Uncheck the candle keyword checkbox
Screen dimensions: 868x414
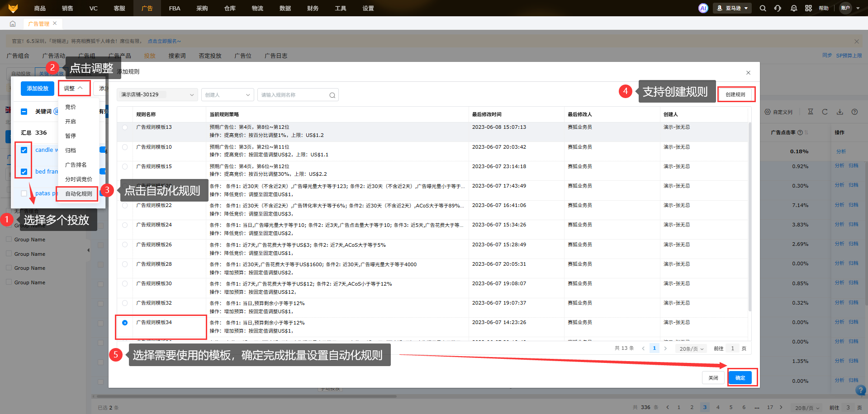click(24, 150)
